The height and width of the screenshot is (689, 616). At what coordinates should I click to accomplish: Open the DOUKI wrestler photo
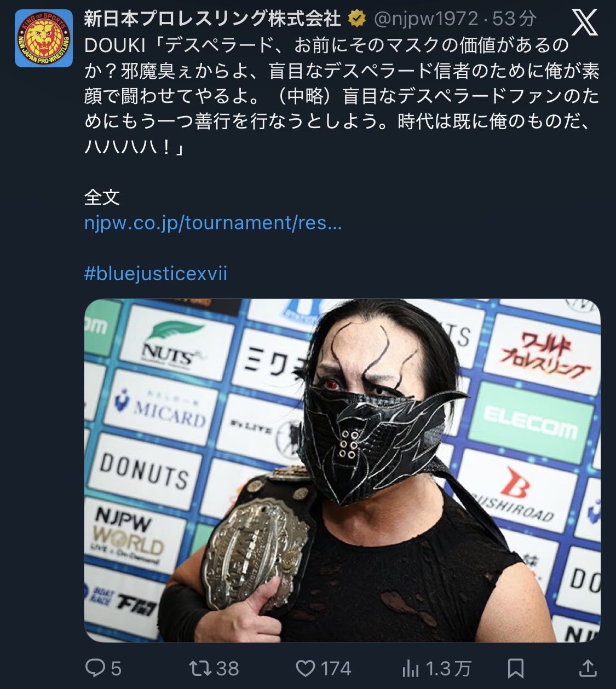pos(342,470)
